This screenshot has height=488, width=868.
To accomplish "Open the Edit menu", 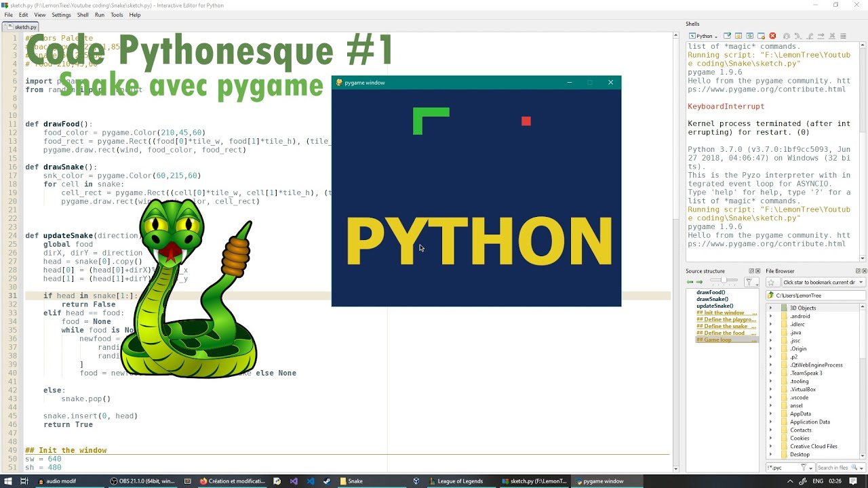I will coord(24,15).
